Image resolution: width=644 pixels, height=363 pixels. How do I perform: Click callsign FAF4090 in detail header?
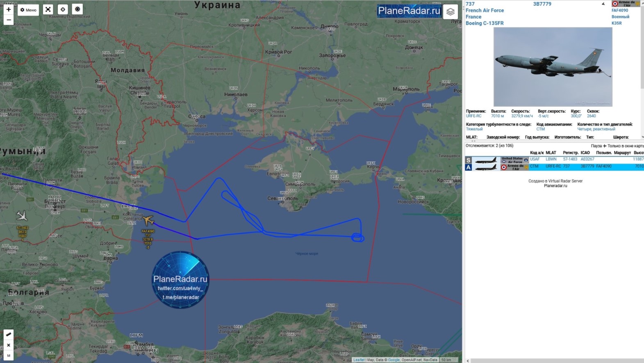pos(620,10)
